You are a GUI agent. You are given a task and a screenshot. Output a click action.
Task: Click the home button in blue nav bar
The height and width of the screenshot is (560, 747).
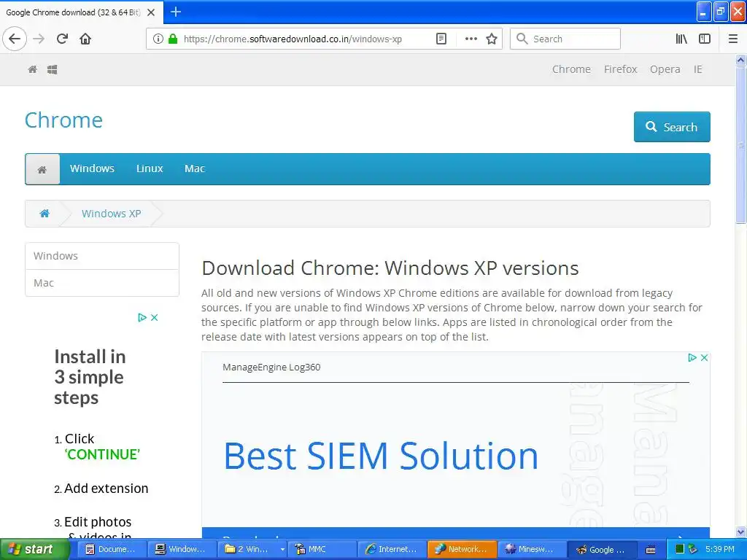pyautogui.click(x=42, y=169)
